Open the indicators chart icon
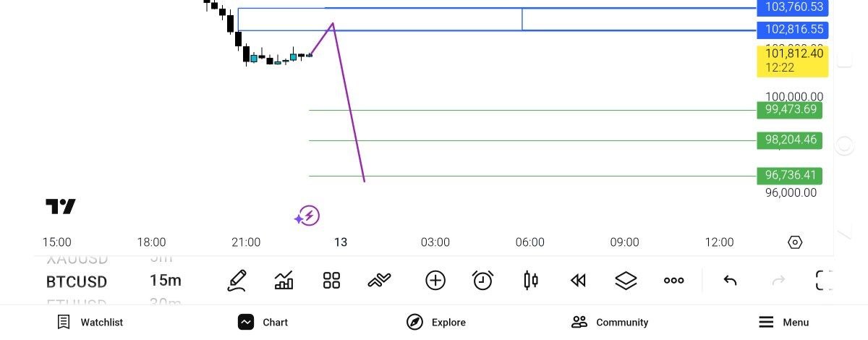Screen dimensions: 868x340 [x=284, y=280]
